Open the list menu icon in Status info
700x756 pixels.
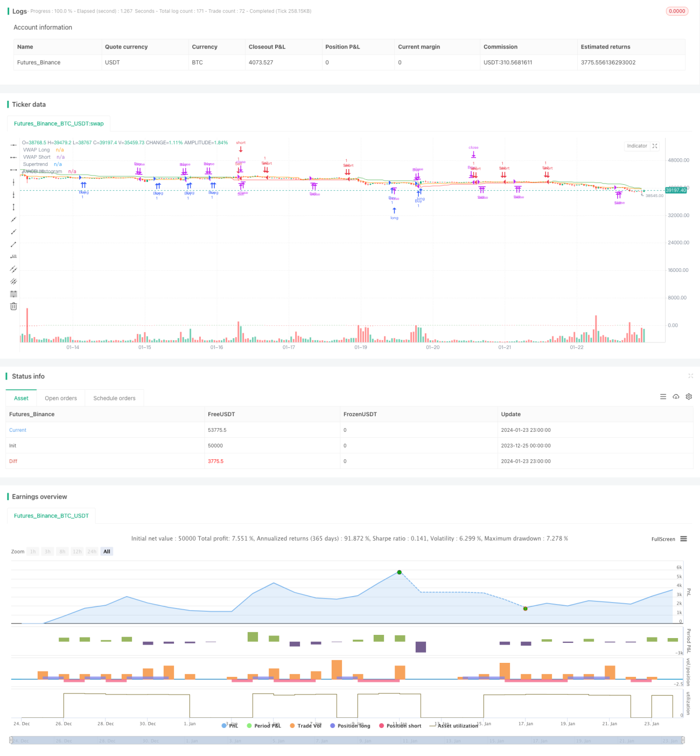pos(663,397)
